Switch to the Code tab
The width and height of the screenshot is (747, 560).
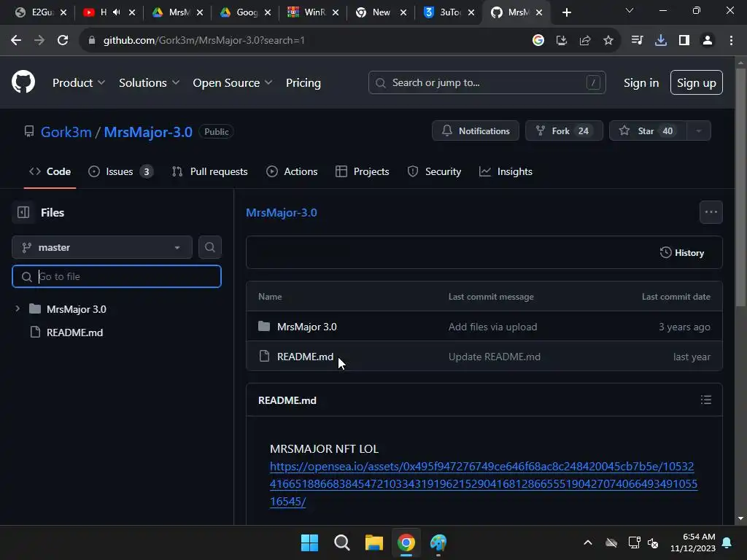click(x=50, y=171)
